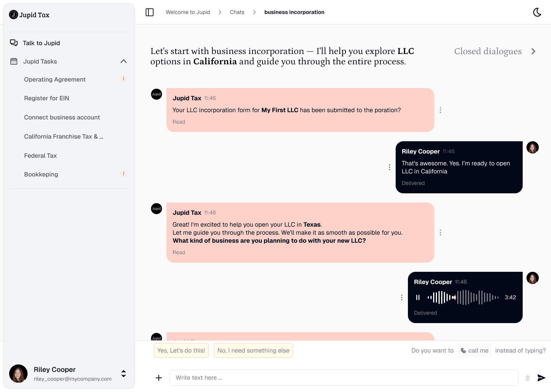Click the call me button
The width and height of the screenshot is (551, 392).
click(x=474, y=350)
